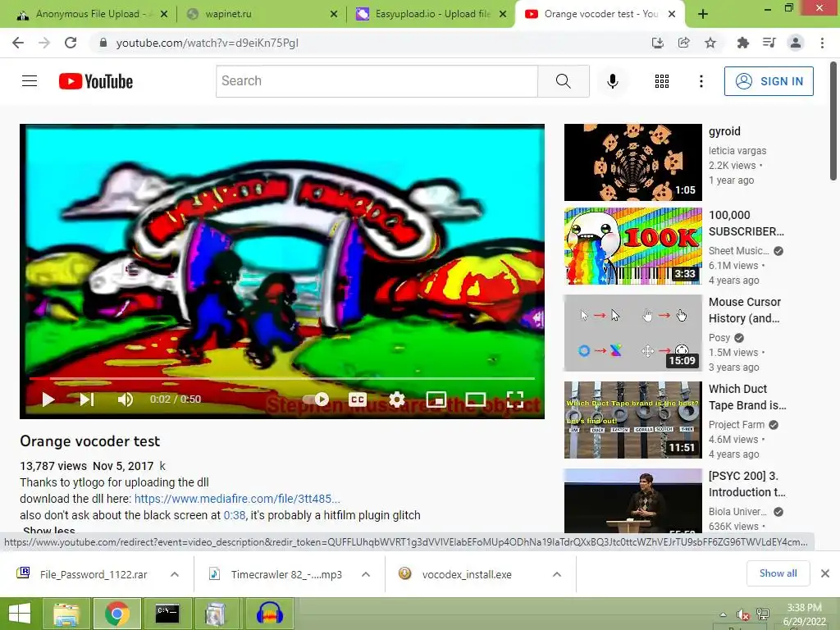Open the Chrome profile avatar

[796, 43]
